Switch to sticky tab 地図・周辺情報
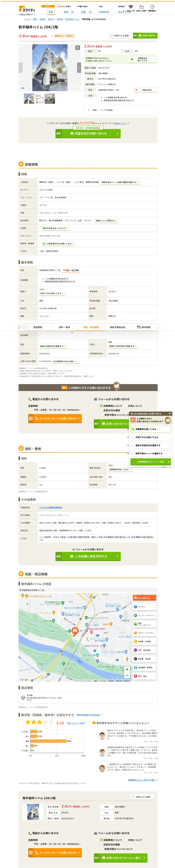The width and height of the screenshot is (175, 868). coord(91,327)
